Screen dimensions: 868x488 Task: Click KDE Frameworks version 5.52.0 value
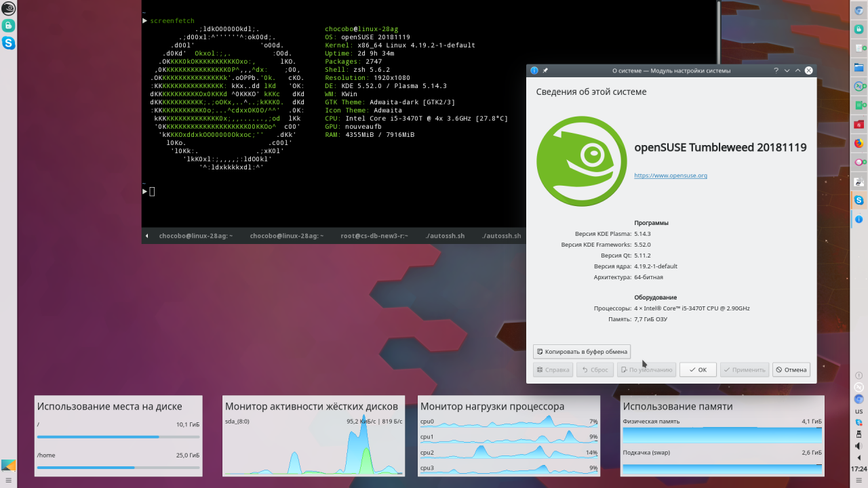pyautogui.click(x=642, y=245)
